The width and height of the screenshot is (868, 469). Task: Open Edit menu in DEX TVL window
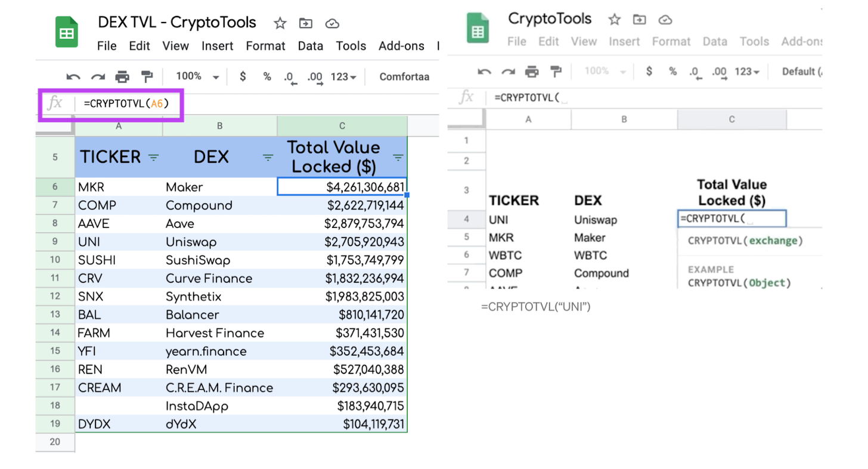139,46
